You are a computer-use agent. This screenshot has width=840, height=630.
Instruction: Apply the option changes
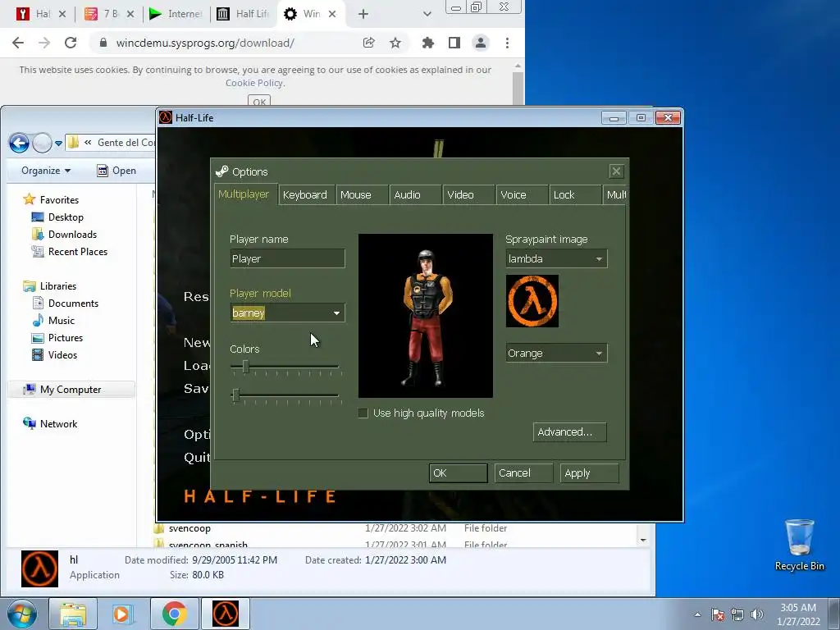coord(589,473)
